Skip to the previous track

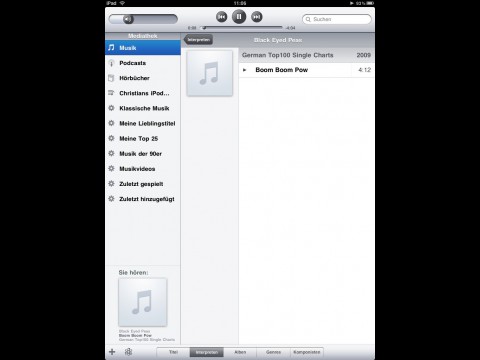221,17
